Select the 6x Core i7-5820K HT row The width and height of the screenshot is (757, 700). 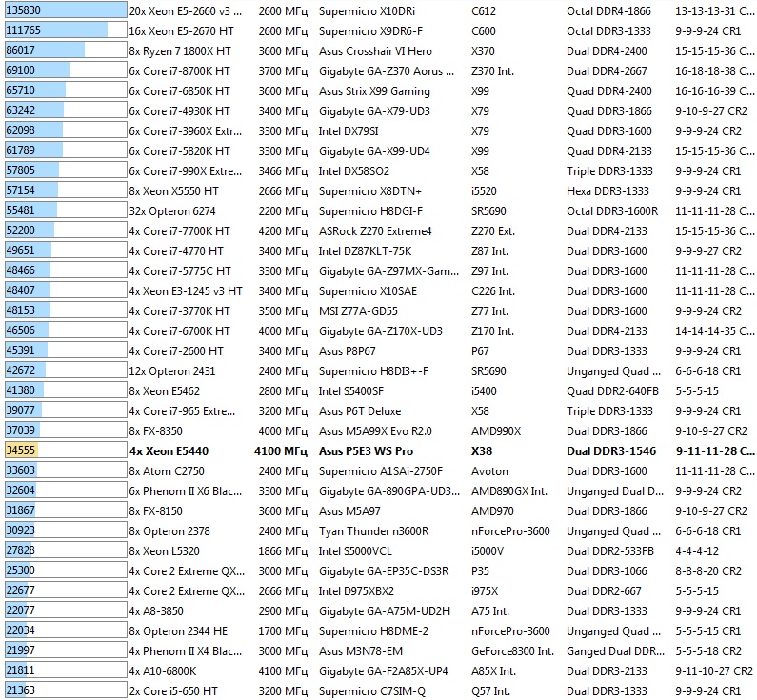379,150
